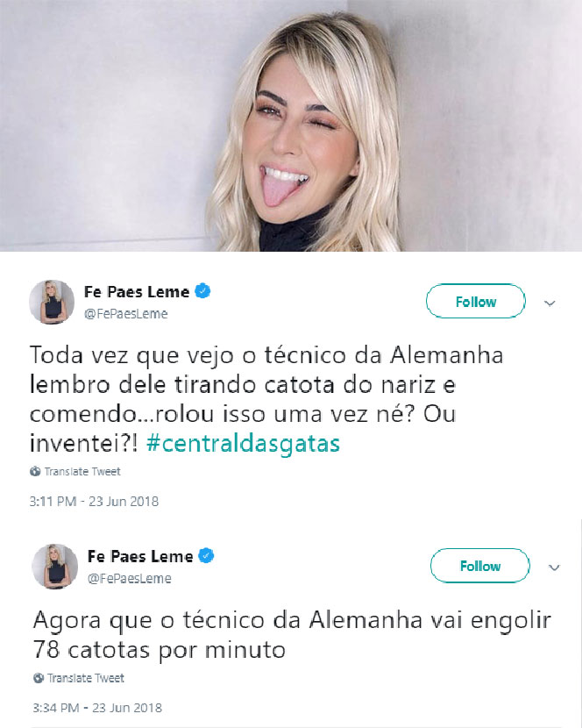Open the 3:34 PM - 23 Jun 2018 timestamp
This screenshot has width=582, height=728.
click(97, 708)
